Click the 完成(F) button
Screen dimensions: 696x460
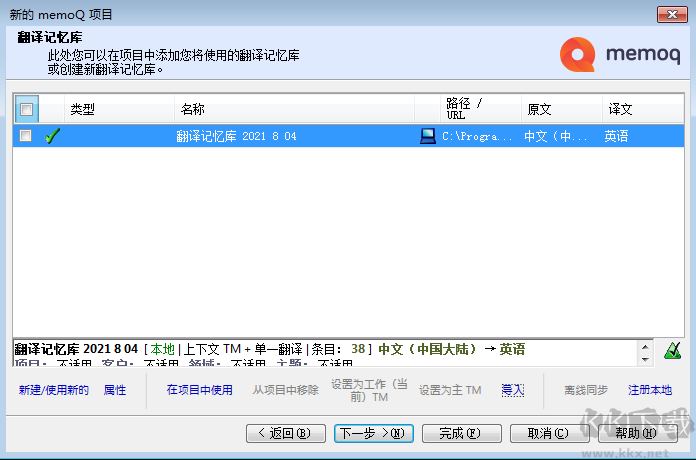click(462, 433)
